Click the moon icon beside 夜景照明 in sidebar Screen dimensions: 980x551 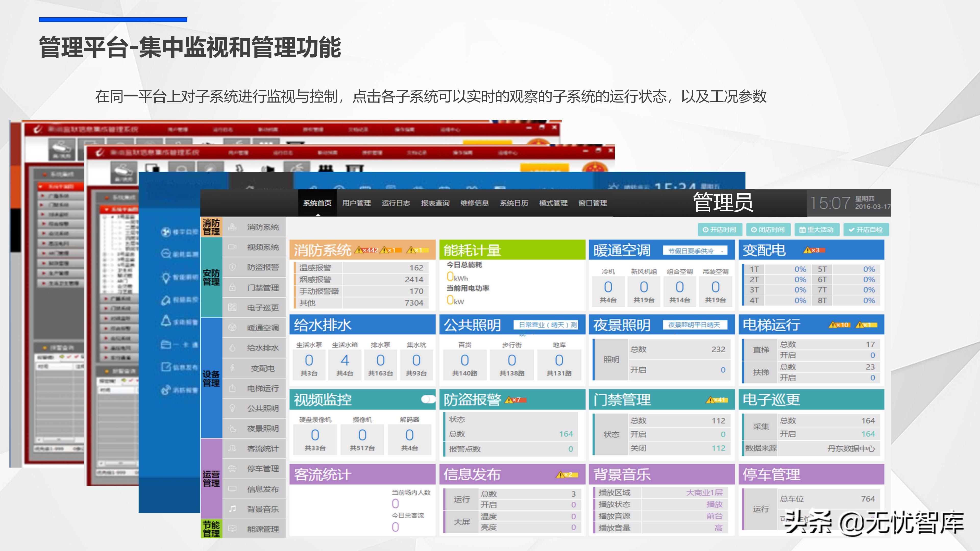[x=232, y=429]
